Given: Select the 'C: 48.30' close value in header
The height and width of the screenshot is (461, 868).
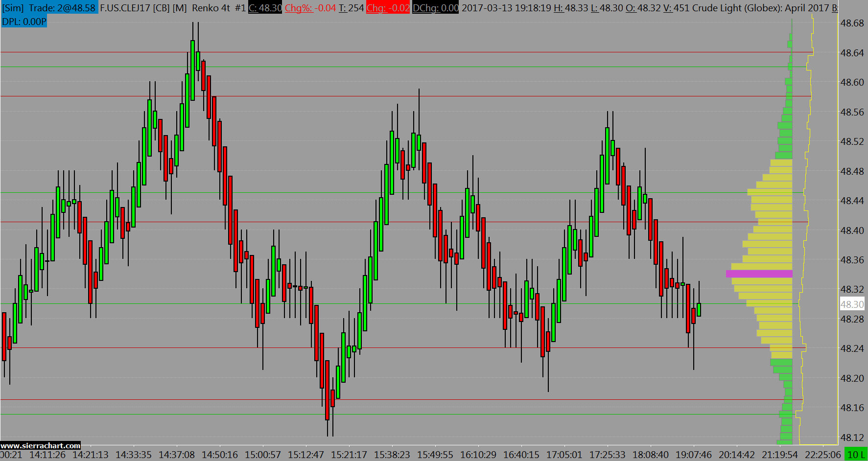Looking at the screenshot, I should (x=265, y=8).
